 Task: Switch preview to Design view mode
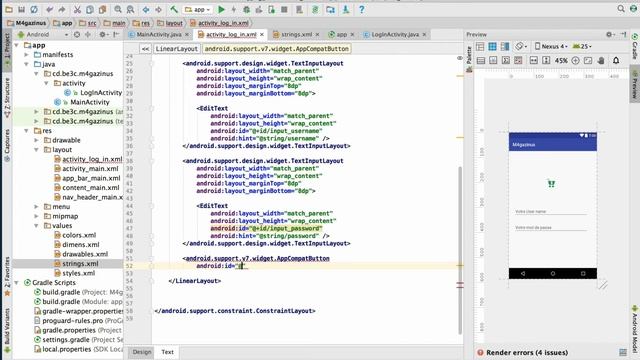point(480,47)
